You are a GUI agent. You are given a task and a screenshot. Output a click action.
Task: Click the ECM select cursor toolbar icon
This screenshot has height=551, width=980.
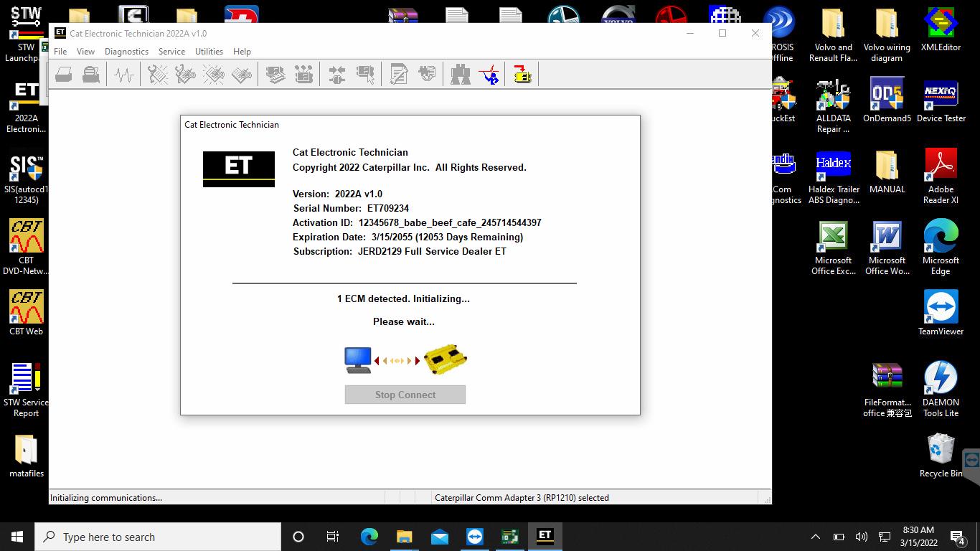coord(365,74)
